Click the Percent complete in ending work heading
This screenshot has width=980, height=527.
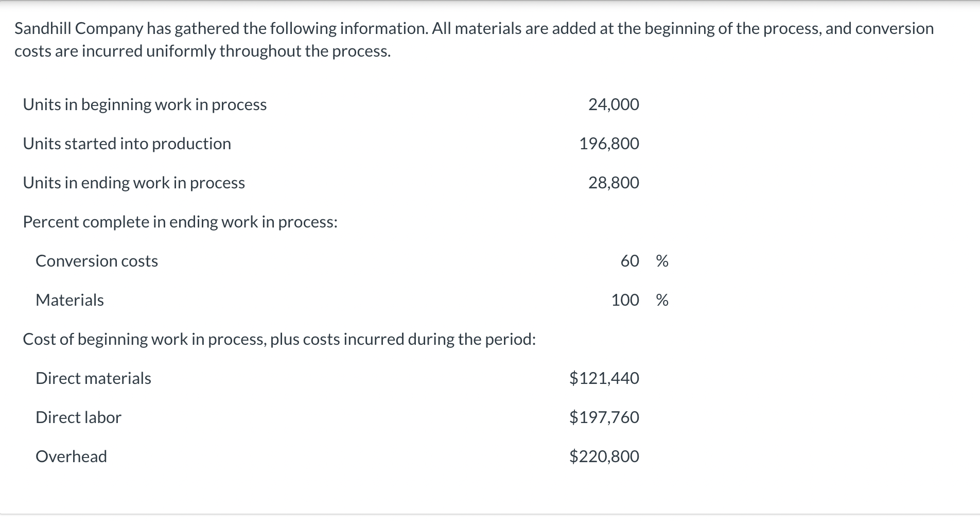point(180,222)
